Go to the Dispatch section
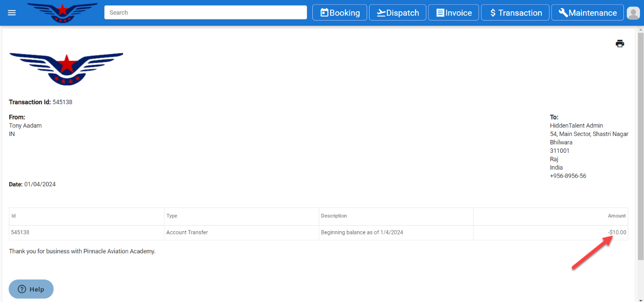This screenshot has width=644, height=302. [397, 13]
